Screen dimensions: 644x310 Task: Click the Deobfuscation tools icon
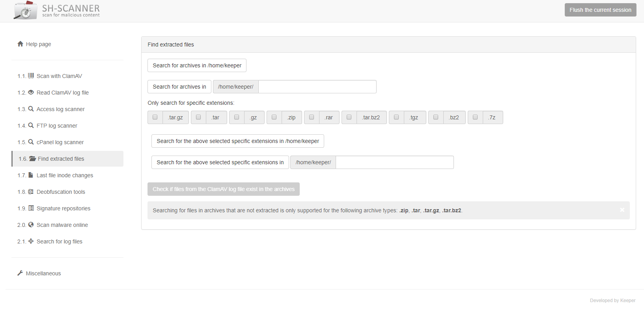[x=31, y=191]
